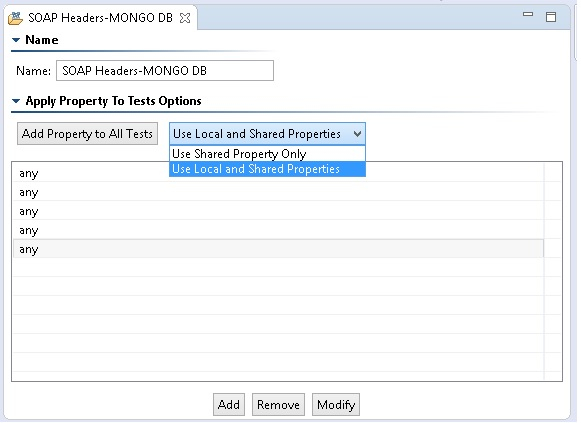The image size is (581, 423).
Task: Maximize the editor panel
Action: coord(551,17)
